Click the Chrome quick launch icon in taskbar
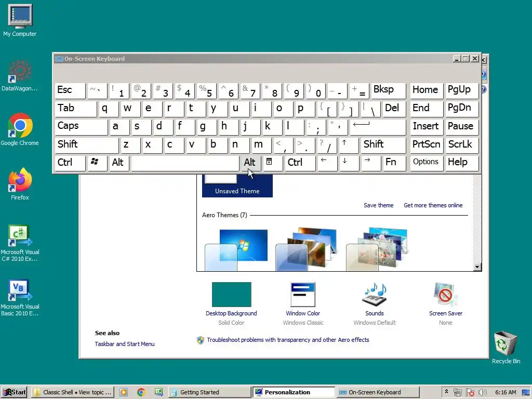The width and height of the screenshot is (532, 399). coord(141,392)
